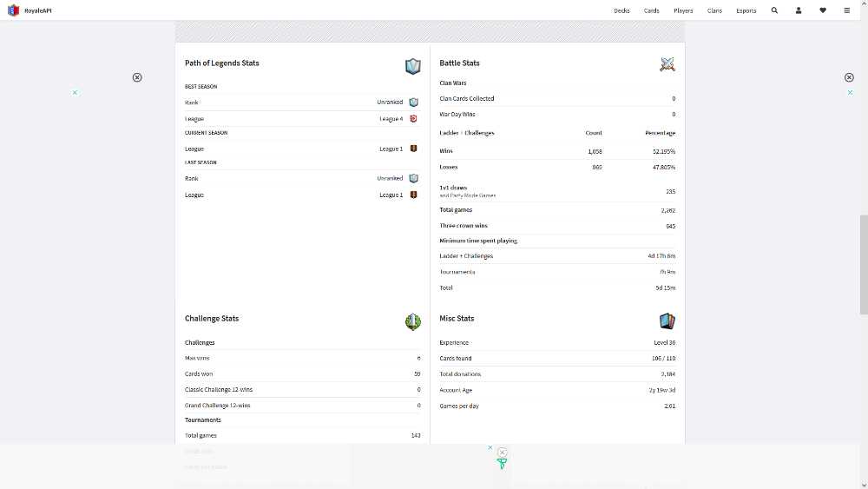Open the hamburger menu icon
The height and width of the screenshot is (489, 868).
tap(847, 10)
